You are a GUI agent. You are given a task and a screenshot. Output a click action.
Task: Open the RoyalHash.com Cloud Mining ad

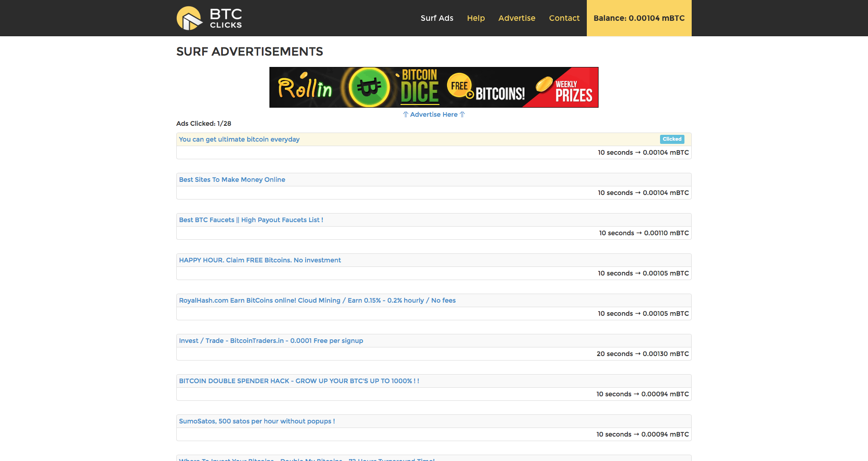pos(317,300)
